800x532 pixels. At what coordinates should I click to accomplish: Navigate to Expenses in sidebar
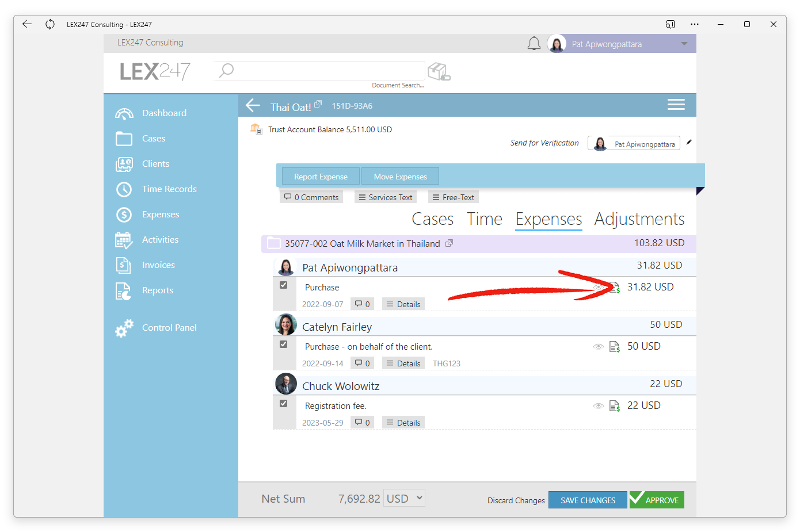[147, 215]
